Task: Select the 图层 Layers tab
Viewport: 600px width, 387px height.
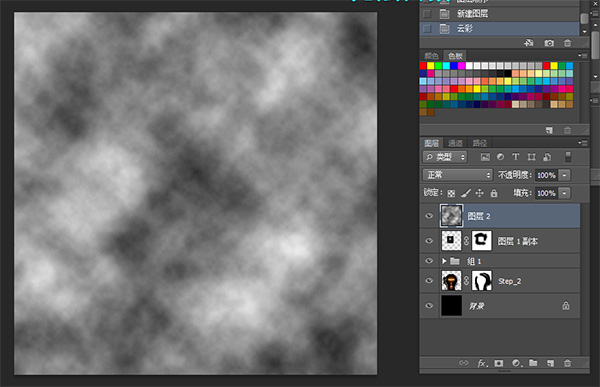Action: (431, 143)
